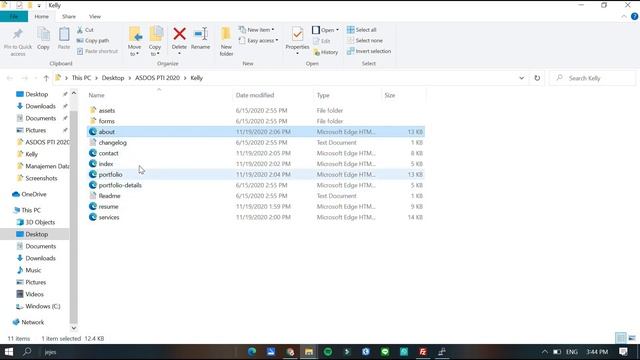Click the Open ribbon button

click(x=325, y=30)
